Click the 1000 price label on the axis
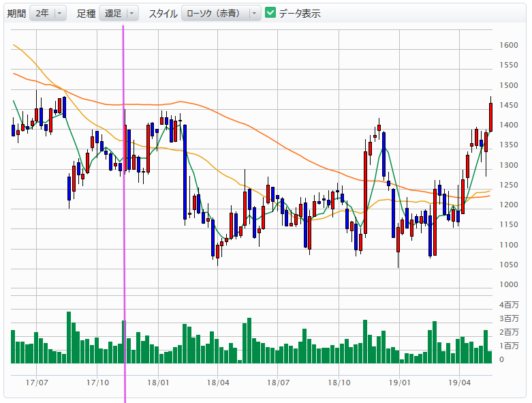Image resolution: width=532 pixels, height=403 pixels. coord(508,284)
